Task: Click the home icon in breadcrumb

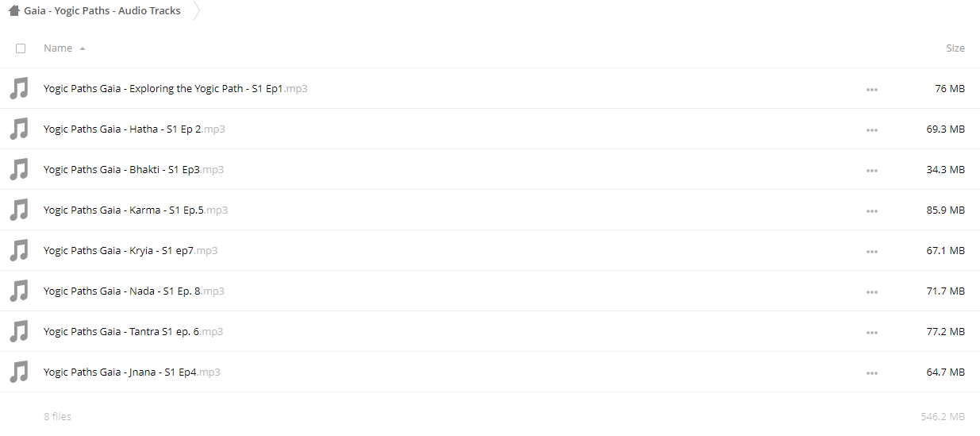Action: [x=14, y=10]
